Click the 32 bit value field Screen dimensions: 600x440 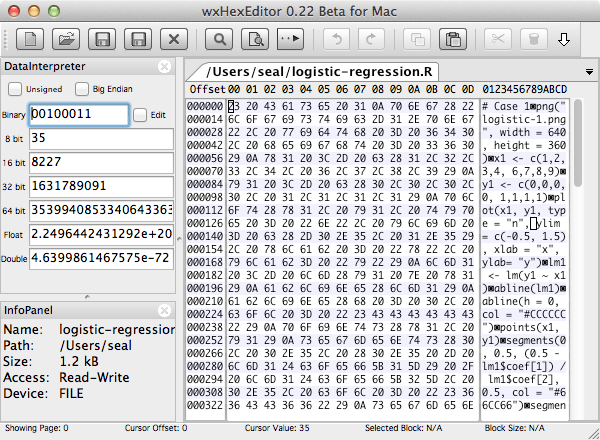101,187
